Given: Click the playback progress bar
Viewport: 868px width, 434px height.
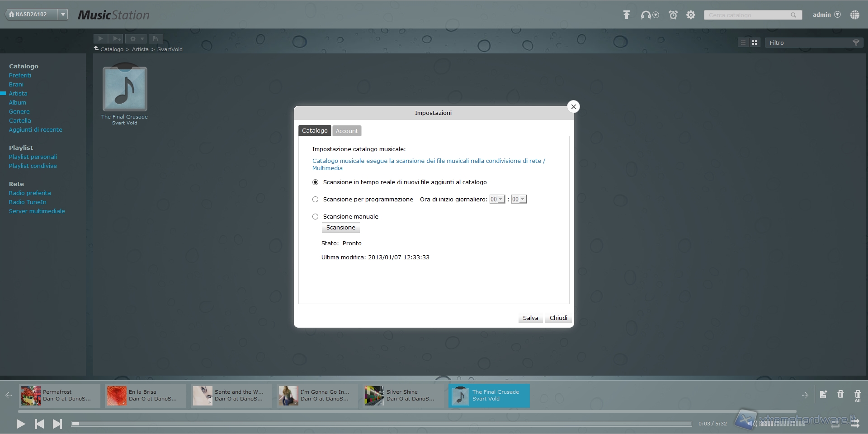Looking at the screenshot, I should click(x=381, y=424).
